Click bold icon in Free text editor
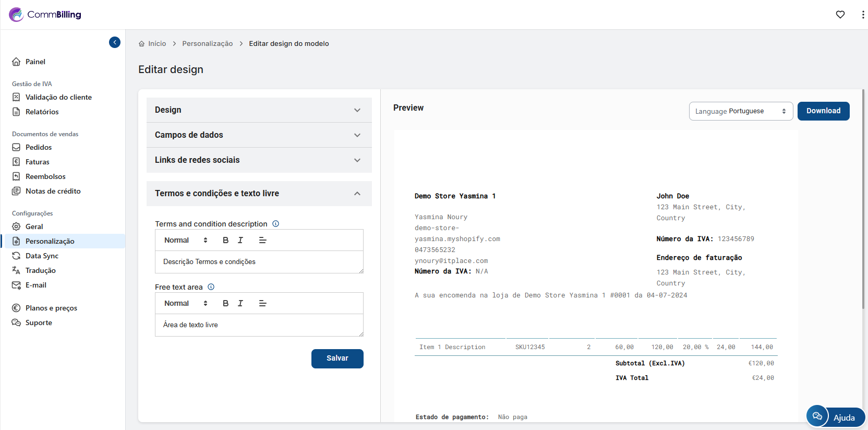This screenshot has width=868, height=430. coord(225,303)
